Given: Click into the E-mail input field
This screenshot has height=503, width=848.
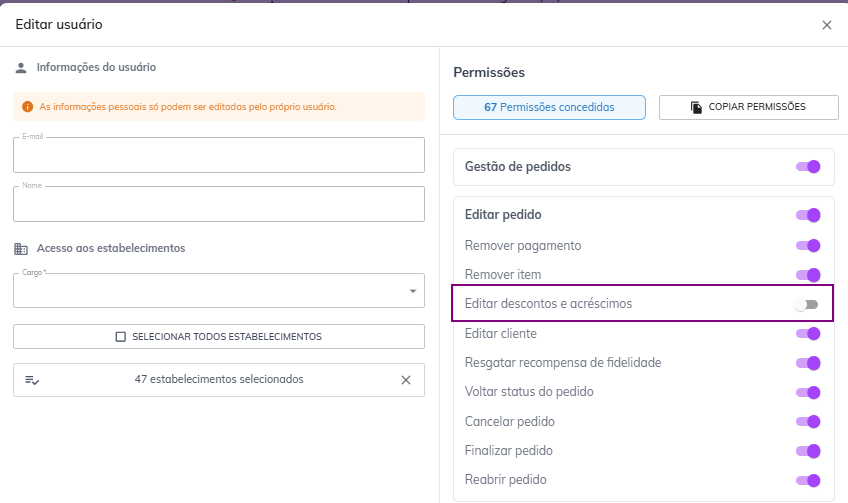Looking at the screenshot, I should (x=218, y=157).
